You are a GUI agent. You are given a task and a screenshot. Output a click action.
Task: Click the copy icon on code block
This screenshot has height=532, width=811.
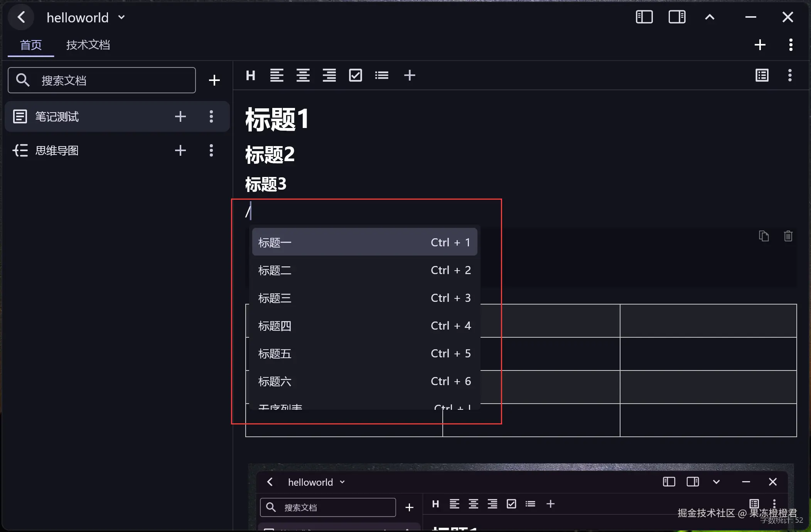tap(764, 236)
